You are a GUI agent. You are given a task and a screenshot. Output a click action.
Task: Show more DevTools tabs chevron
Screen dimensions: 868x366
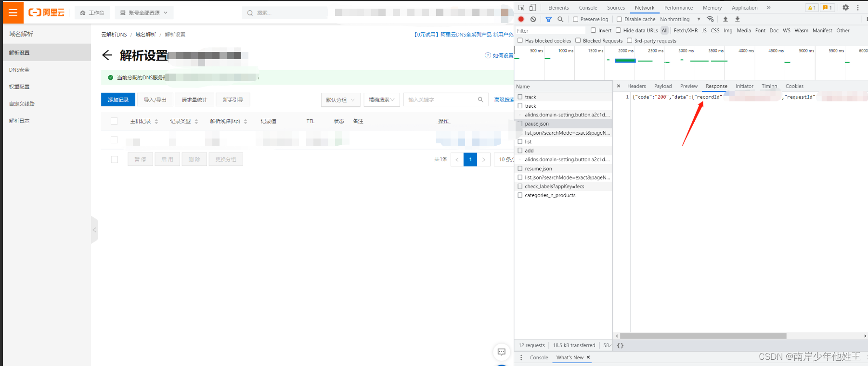pyautogui.click(x=768, y=8)
